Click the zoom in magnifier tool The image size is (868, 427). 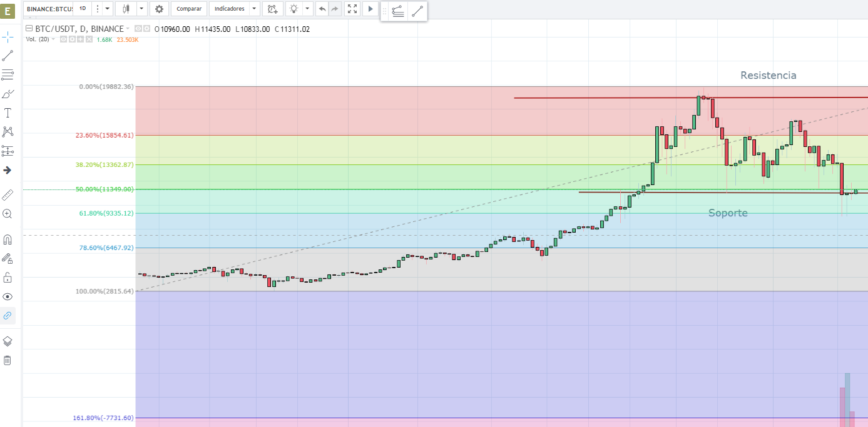tap(8, 214)
